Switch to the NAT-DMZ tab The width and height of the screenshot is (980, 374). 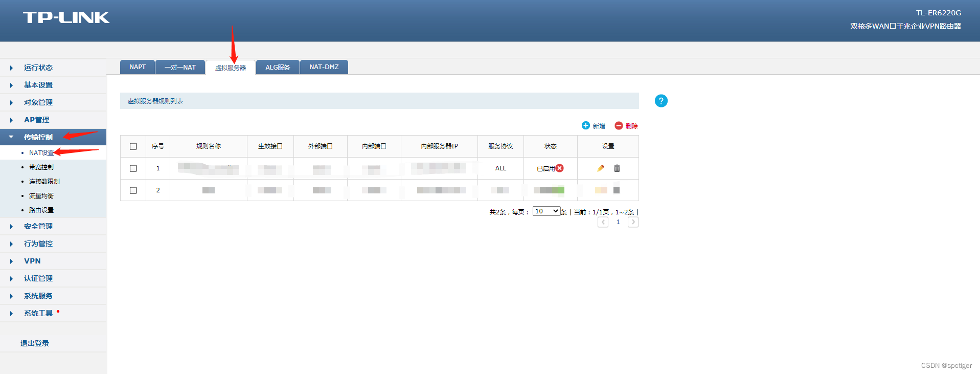click(324, 67)
